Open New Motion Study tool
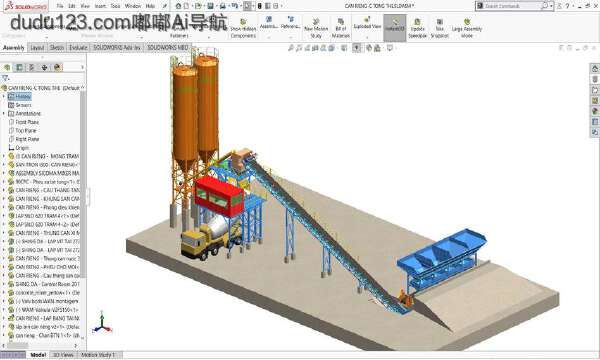The width and height of the screenshot is (600, 360). click(x=316, y=28)
